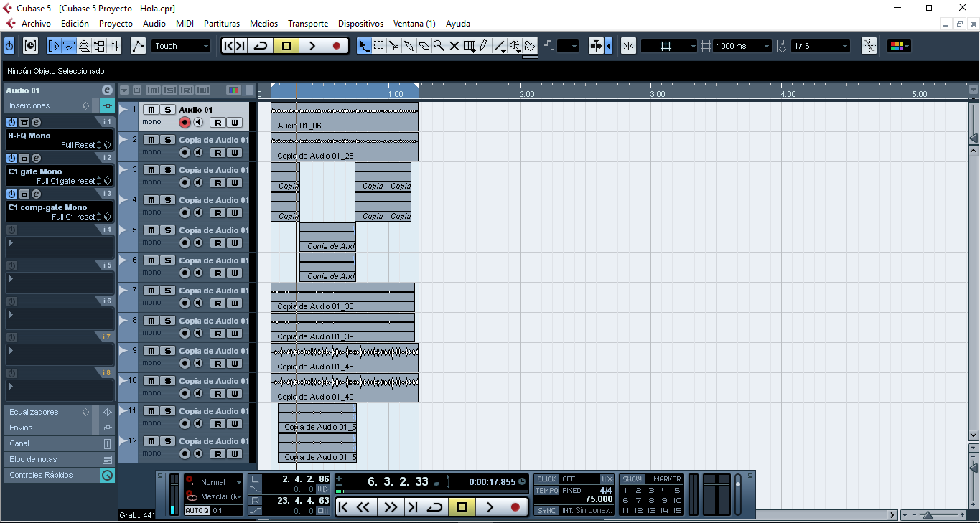The width and height of the screenshot is (980, 523).
Task: Click the SHOW markers button
Action: pyautogui.click(x=633, y=479)
